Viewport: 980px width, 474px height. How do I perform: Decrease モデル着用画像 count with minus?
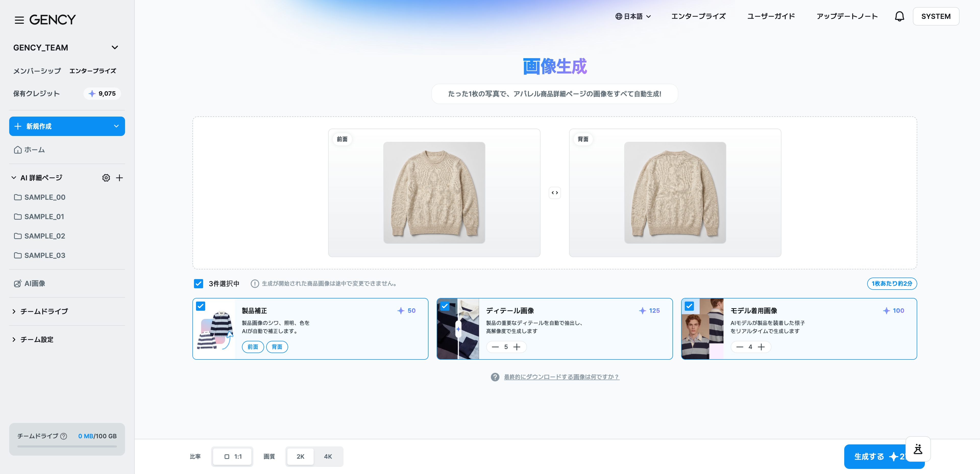(x=740, y=347)
